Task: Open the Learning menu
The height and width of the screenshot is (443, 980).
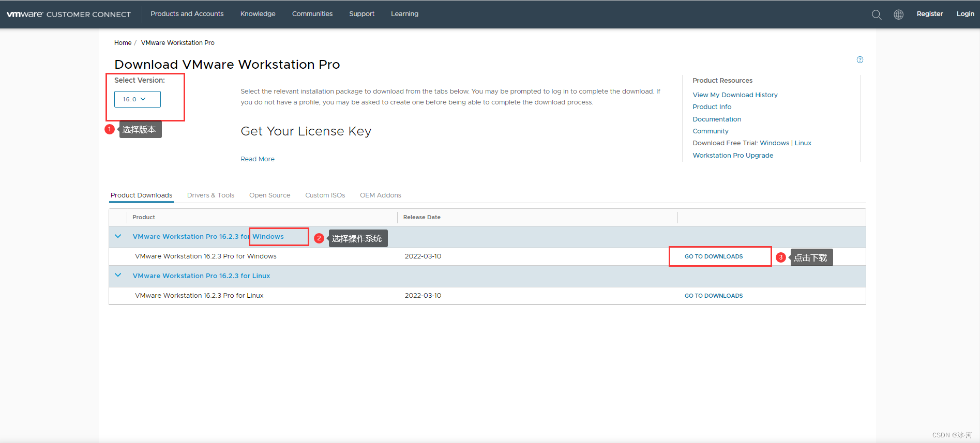Action: pos(405,14)
